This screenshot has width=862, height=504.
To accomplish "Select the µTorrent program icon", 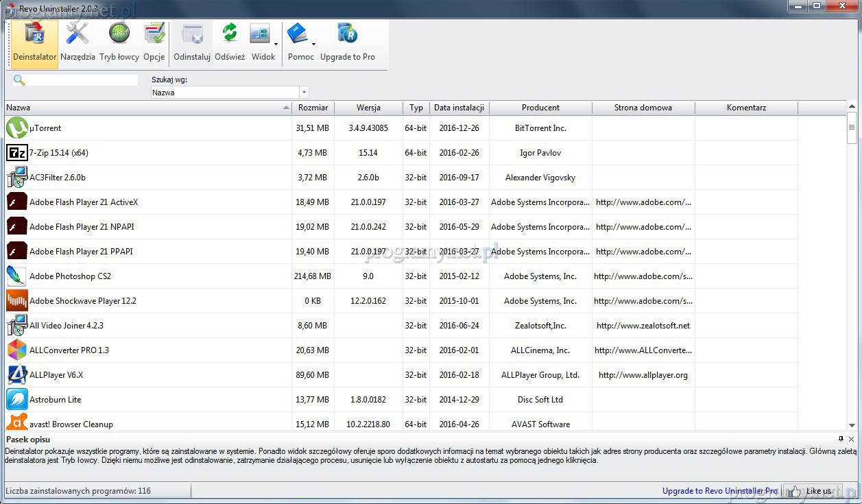I will (x=17, y=128).
